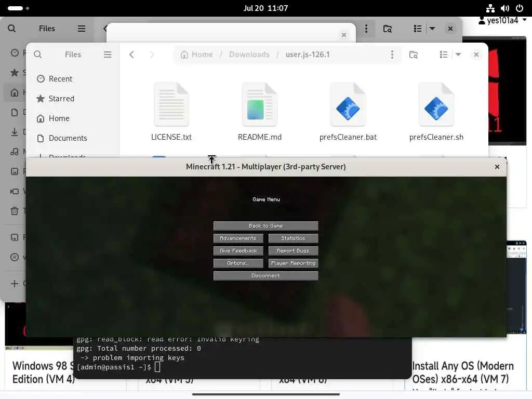The image size is (532, 399).
Task: Select user.js-126.1 path segment
Action: coord(308,54)
